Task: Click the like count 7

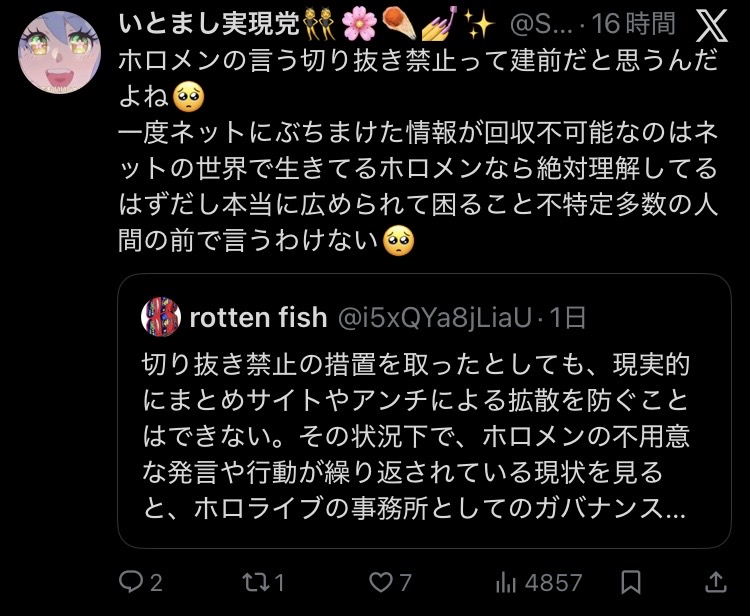Action: click(405, 581)
